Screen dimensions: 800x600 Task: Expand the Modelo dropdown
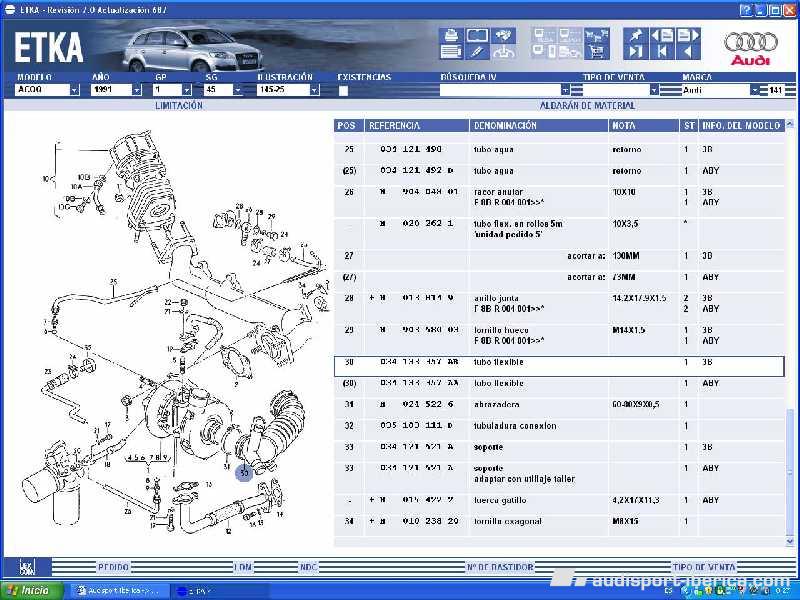pyautogui.click(x=74, y=90)
